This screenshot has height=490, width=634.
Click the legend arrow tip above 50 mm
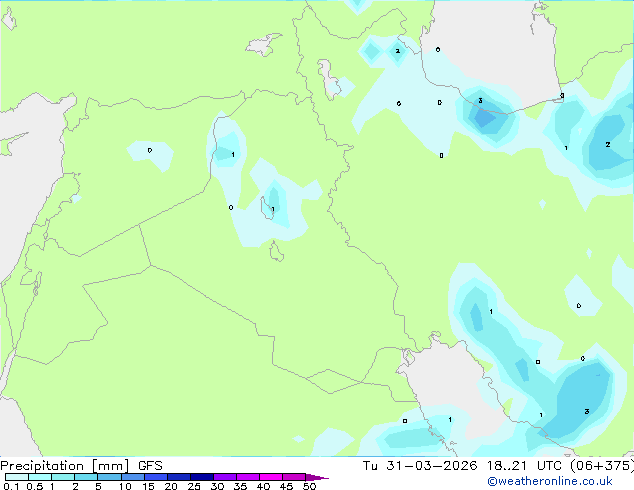(x=317, y=477)
